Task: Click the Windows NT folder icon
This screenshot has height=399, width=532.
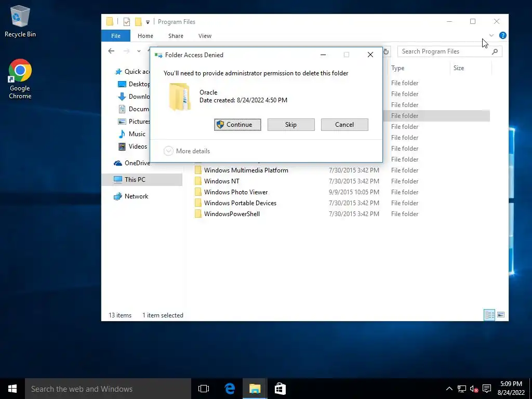Action: [198, 181]
